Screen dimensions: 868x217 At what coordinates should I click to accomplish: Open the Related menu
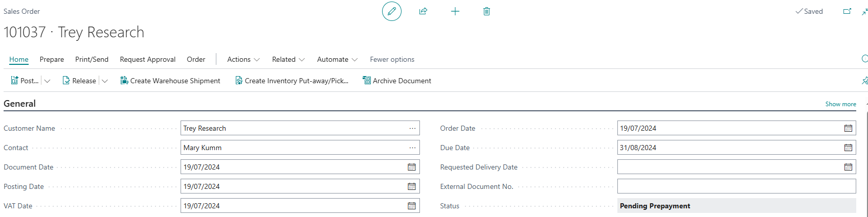288,59
